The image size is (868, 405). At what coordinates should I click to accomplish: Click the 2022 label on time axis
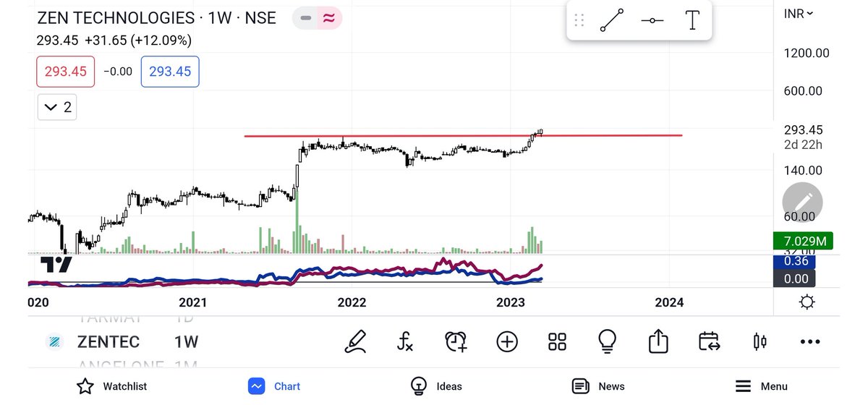(352, 302)
